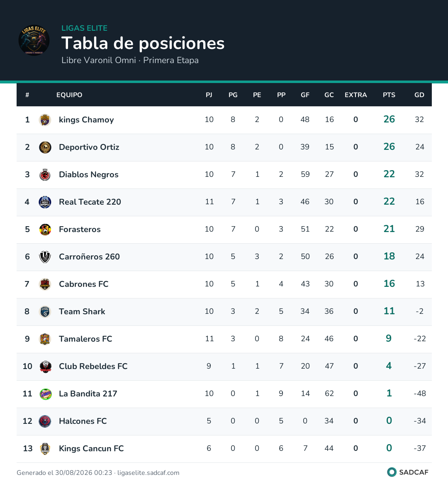Image resolution: width=448 pixels, height=494 pixels.
Task: Open the Tamaleros FC team name
Action: coord(85,339)
